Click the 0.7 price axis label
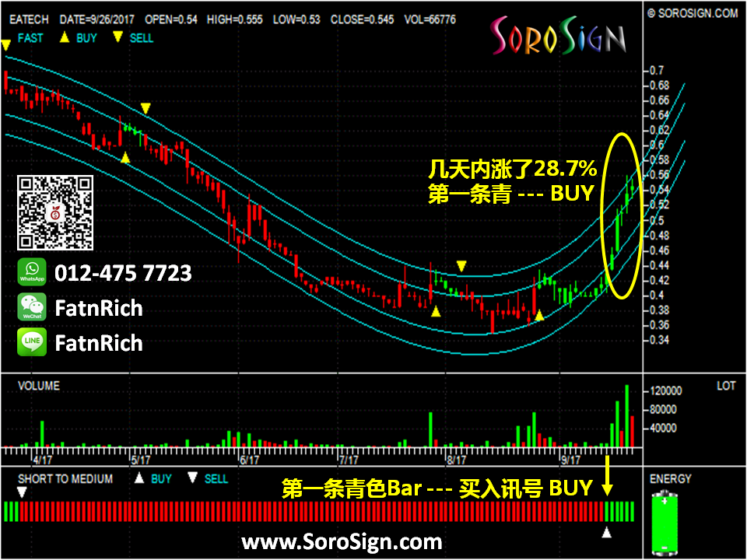Image resolution: width=747 pixels, height=560 pixels. [657, 71]
